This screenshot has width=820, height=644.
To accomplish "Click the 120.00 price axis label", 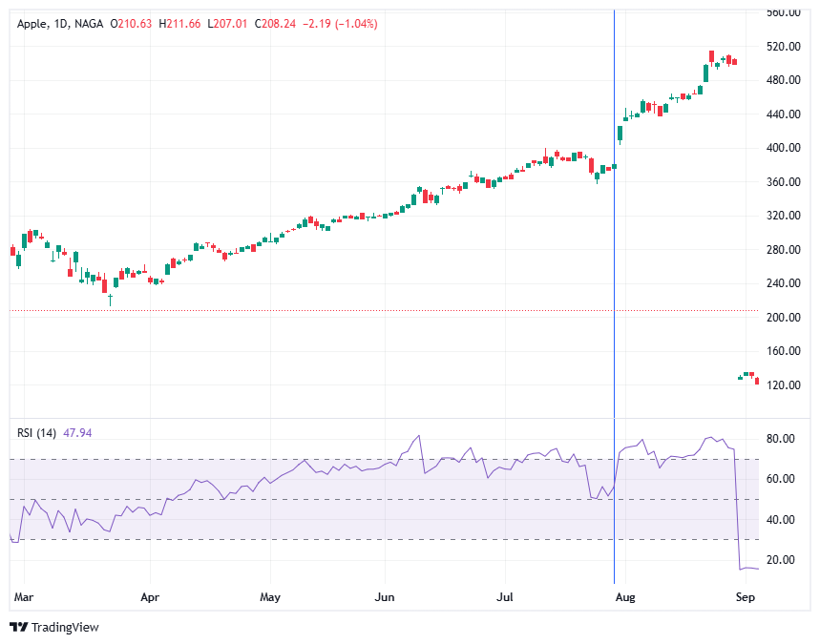I will (782, 384).
